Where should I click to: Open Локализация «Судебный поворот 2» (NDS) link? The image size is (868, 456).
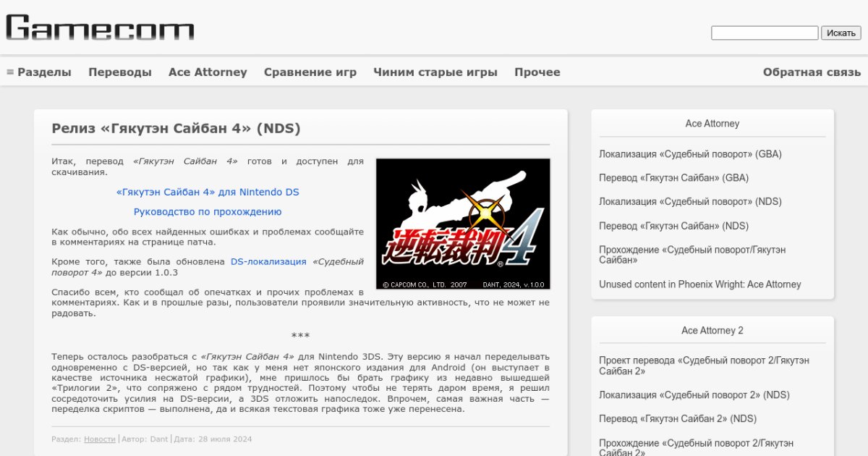point(694,395)
